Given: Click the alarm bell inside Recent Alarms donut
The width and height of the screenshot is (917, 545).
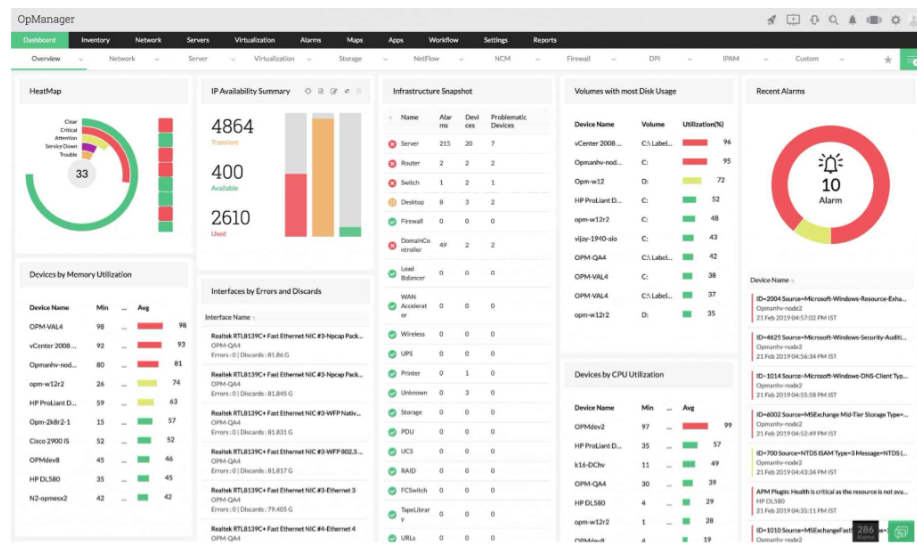Looking at the screenshot, I should coord(830,163).
